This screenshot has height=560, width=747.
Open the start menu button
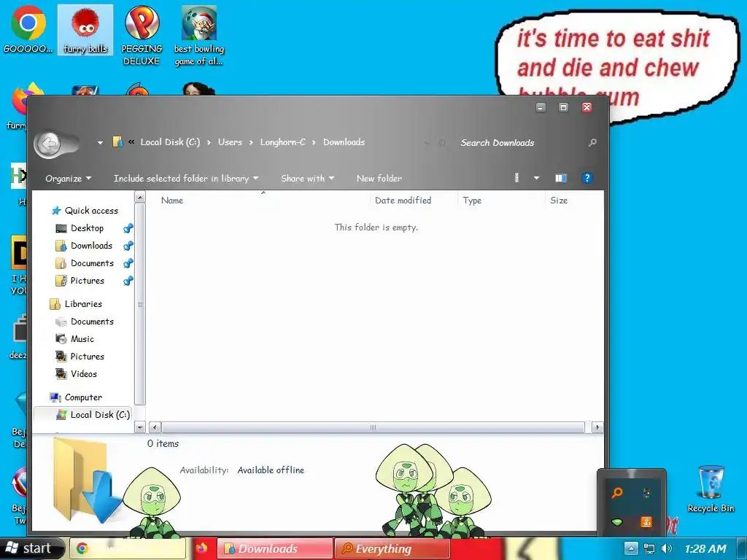(x=32, y=548)
